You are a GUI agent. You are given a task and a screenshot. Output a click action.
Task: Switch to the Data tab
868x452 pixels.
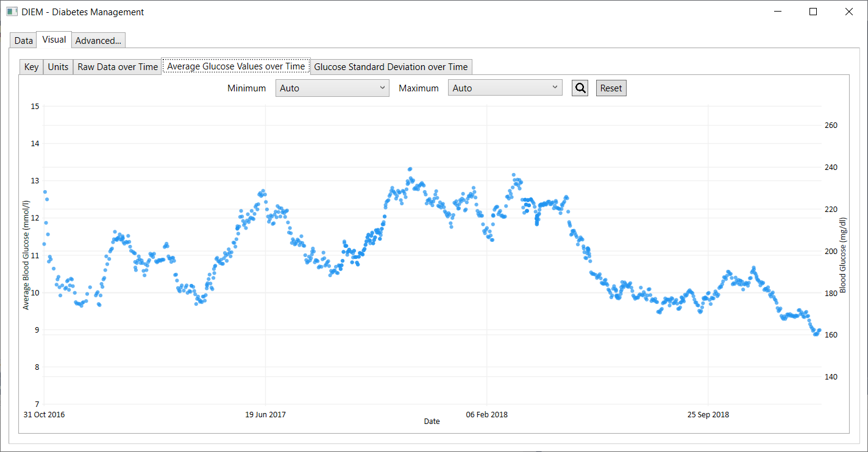pyautogui.click(x=23, y=41)
